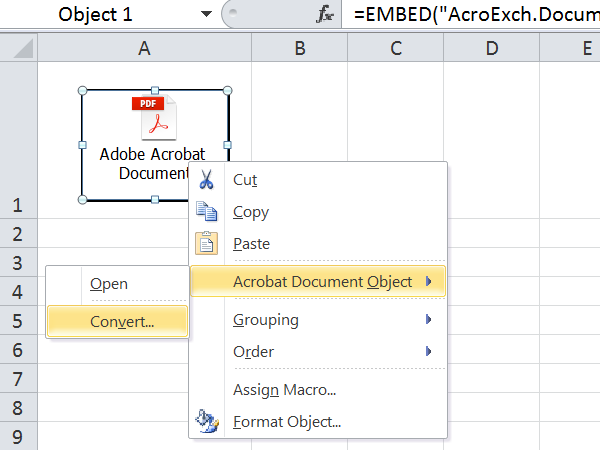This screenshot has width=600, height=450.
Task: Select row 2 header
Action: 17,234
